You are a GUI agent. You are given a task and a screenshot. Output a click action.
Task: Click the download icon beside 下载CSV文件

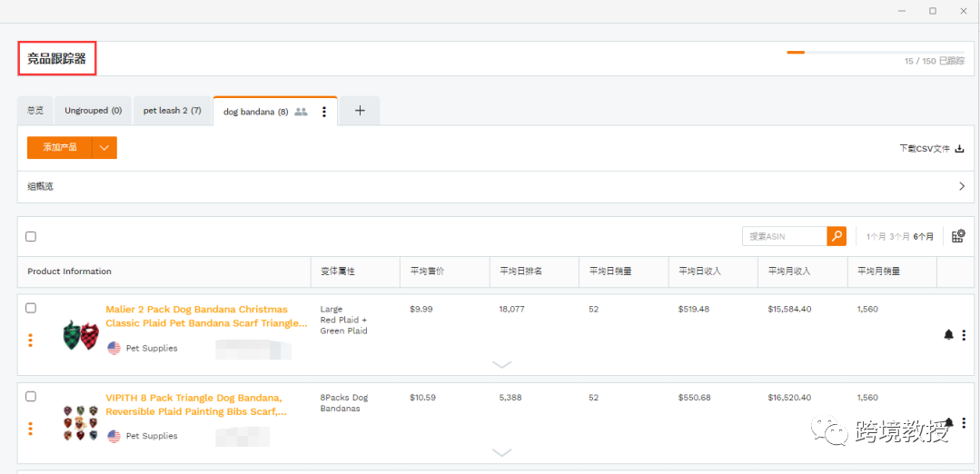[x=959, y=149]
